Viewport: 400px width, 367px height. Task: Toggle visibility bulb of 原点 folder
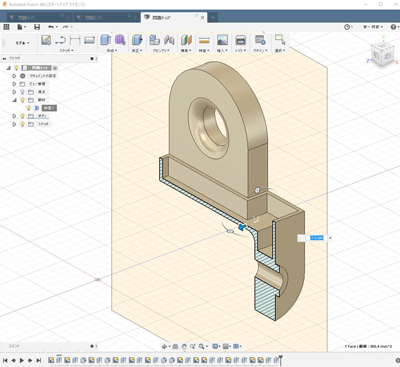pos(23,92)
